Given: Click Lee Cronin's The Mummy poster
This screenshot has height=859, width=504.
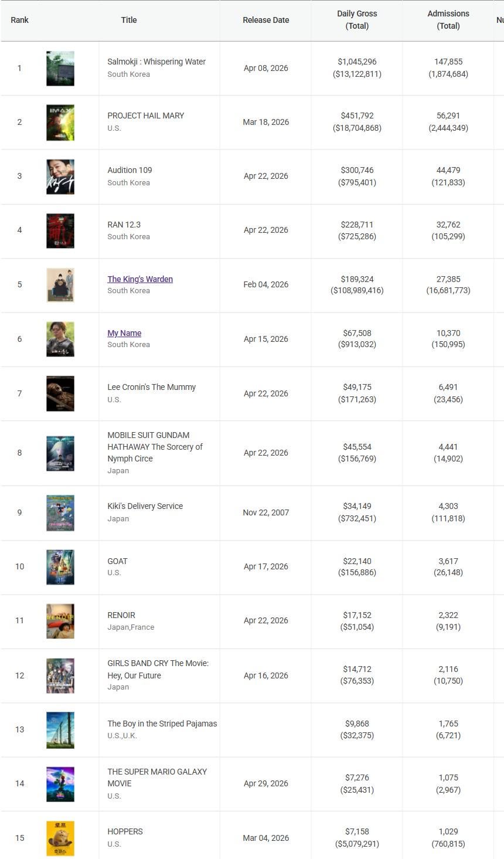Looking at the screenshot, I should [x=60, y=393].
